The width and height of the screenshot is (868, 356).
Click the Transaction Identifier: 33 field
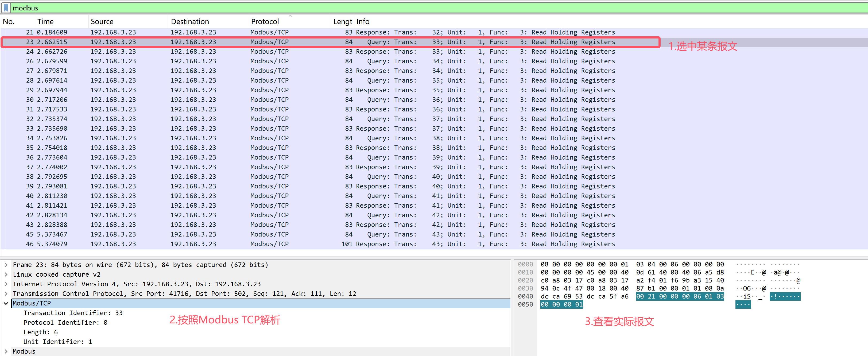pos(73,313)
